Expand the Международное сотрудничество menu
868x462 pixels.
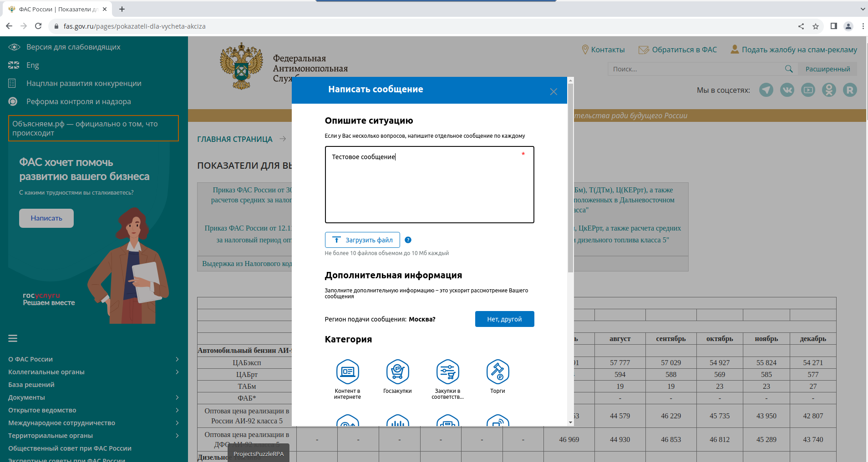[x=177, y=423]
